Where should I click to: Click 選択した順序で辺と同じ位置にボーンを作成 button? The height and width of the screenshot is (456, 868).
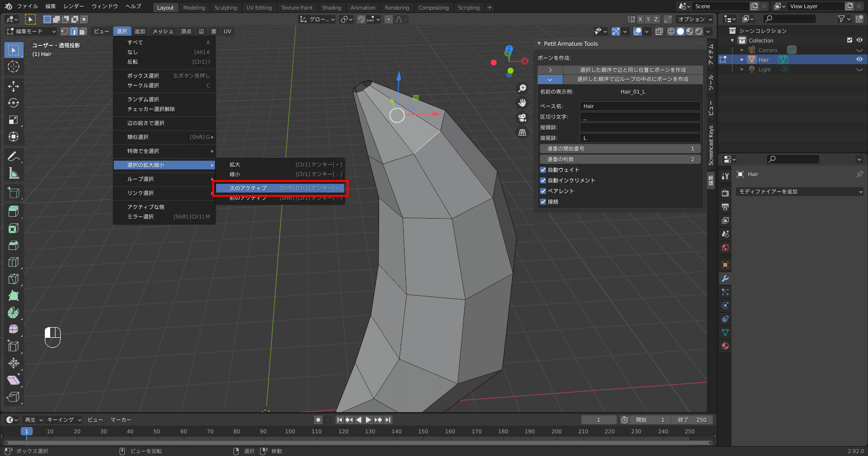click(x=632, y=70)
